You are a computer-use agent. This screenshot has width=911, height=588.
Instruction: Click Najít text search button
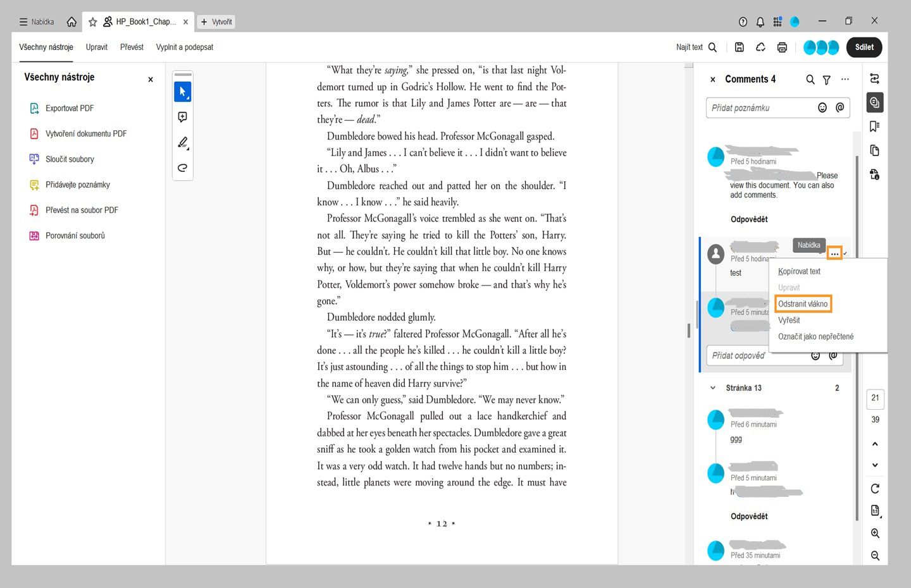tap(697, 47)
